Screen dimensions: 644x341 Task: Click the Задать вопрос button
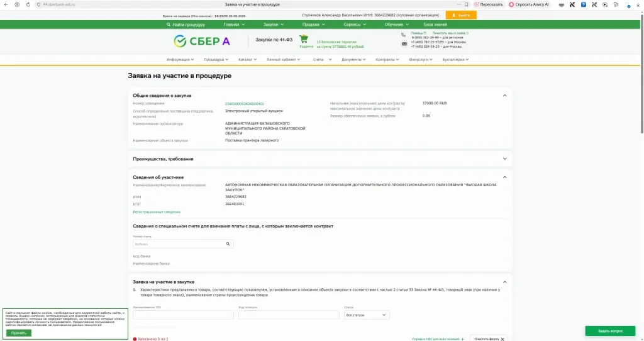610,331
